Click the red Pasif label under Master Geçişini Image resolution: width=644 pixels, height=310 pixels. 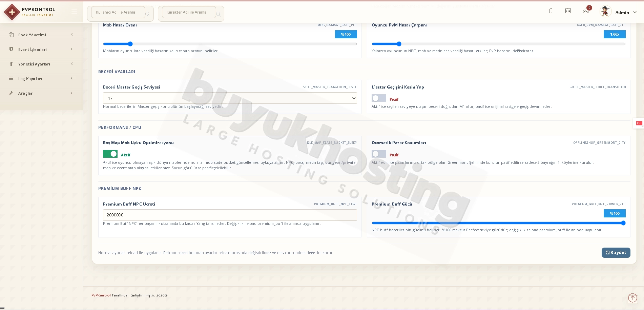pyautogui.click(x=394, y=99)
